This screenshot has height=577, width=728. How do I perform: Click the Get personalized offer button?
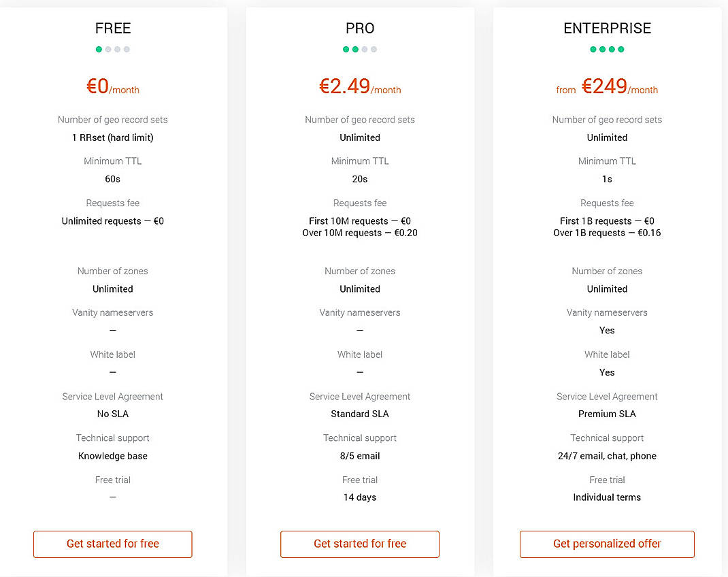coord(607,544)
